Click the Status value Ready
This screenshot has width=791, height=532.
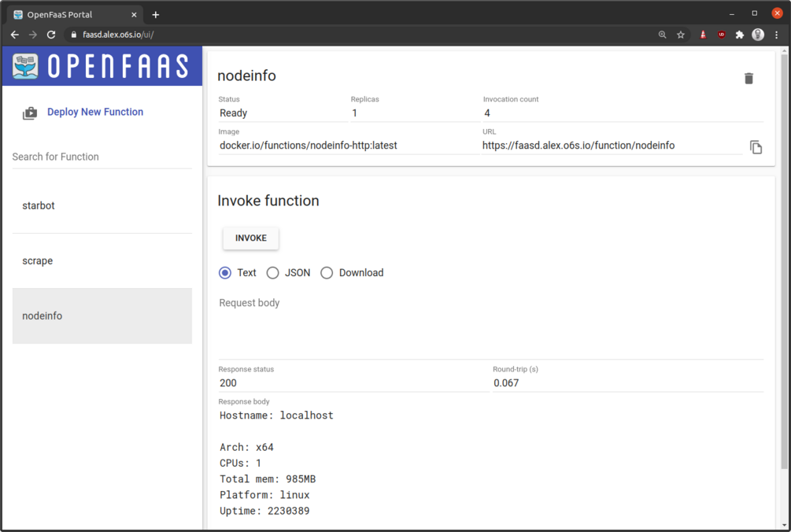tap(234, 113)
